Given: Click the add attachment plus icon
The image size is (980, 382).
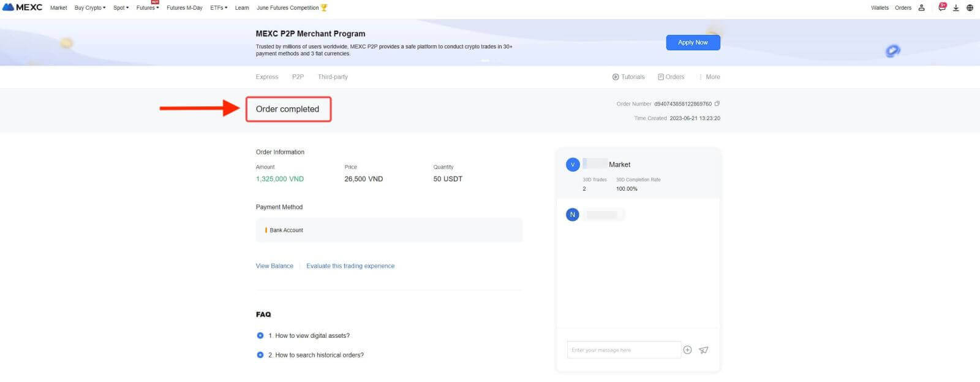Looking at the screenshot, I should pos(687,350).
